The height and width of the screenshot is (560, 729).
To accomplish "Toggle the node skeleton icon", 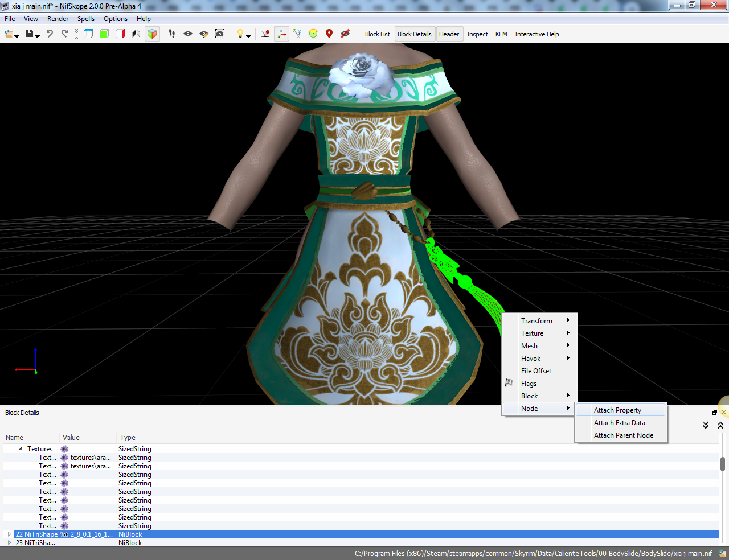I will (297, 34).
